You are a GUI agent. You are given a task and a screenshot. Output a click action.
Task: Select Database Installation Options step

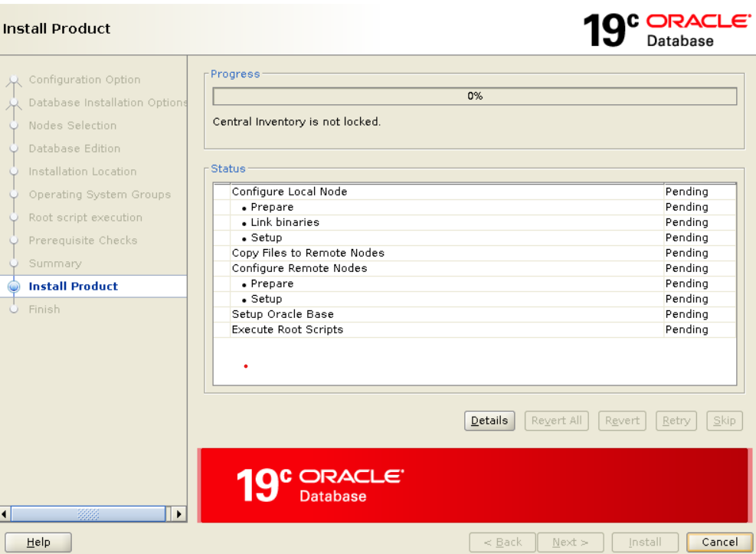[108, 103]
